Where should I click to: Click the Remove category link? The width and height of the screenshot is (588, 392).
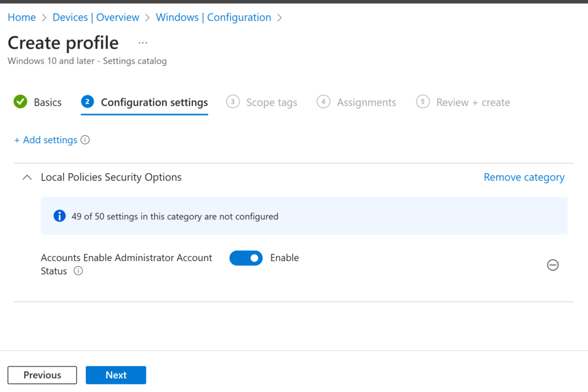pyautogui.click(x=524, y=178)
